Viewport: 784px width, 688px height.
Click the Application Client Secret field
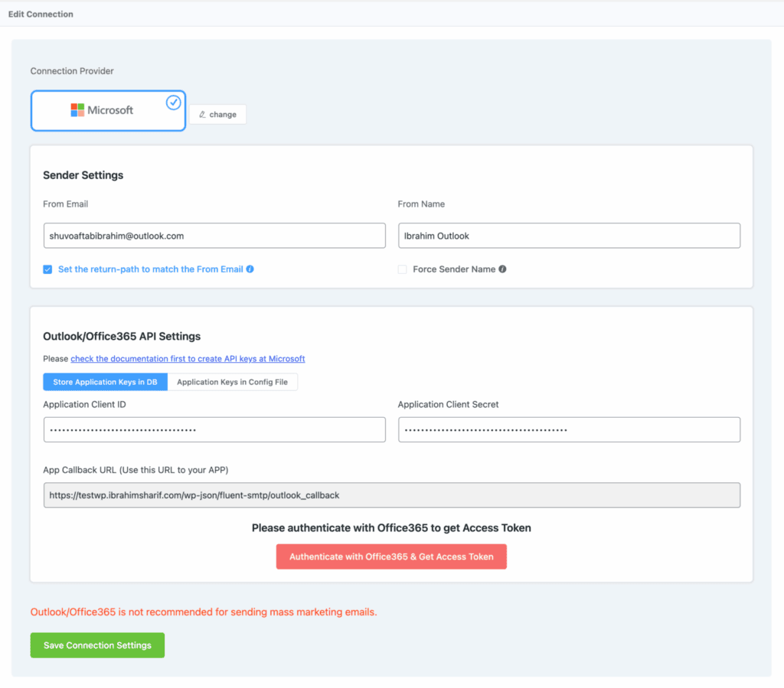tap(569, 429)
